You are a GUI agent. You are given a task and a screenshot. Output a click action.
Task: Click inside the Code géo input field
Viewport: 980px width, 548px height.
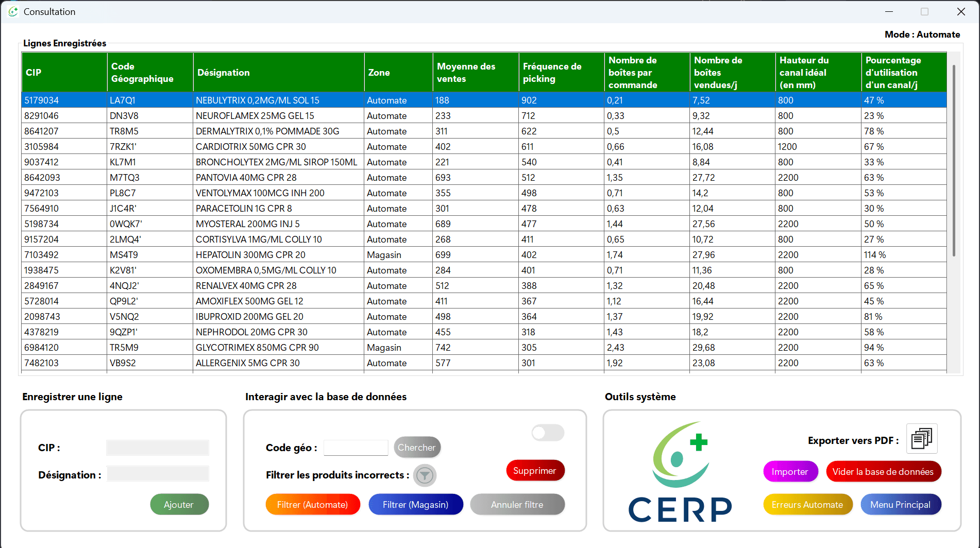pyautogui.click(x=356, y=448)
